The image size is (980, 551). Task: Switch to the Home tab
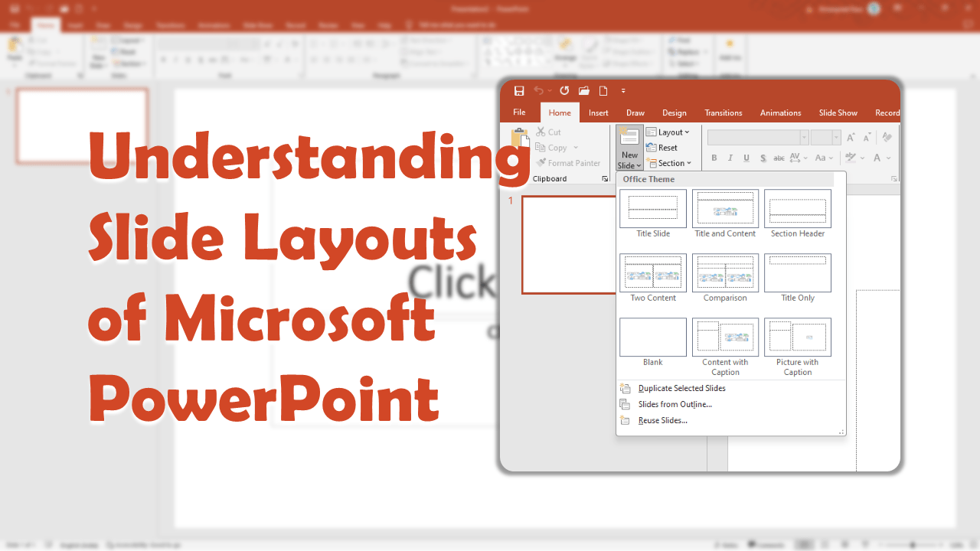click(560, 113)
